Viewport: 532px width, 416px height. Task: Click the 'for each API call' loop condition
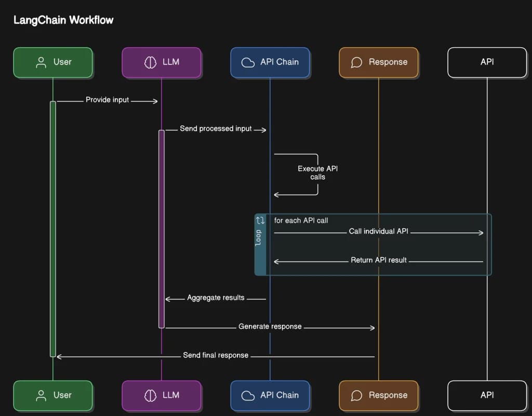click(x=301, y=220)
